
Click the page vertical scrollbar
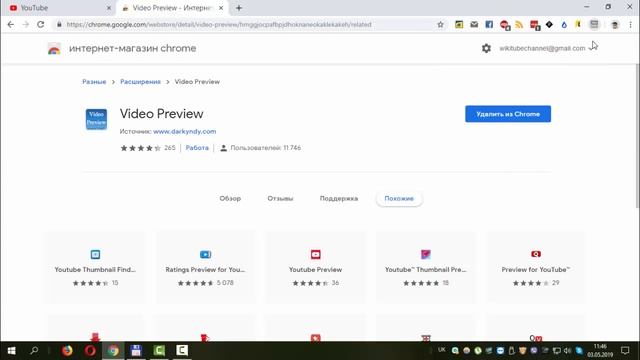click(637, 137)
